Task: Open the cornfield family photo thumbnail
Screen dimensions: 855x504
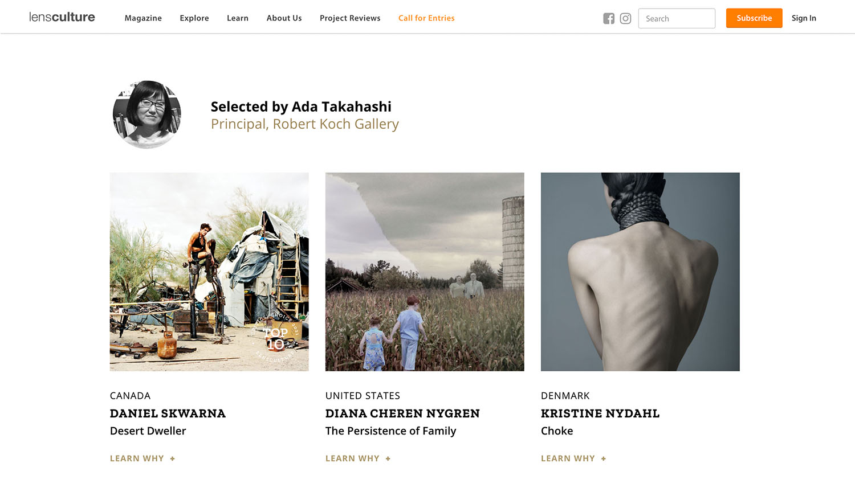Action: coord(425,272)
